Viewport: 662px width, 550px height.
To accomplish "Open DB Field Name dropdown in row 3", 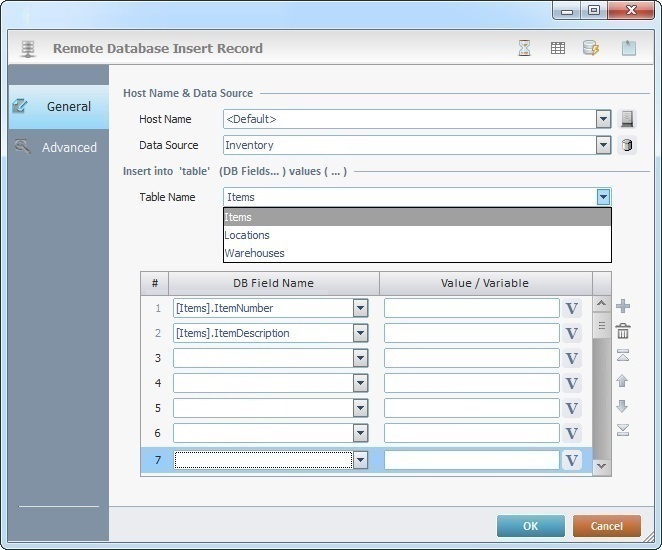I will click(x=360, y=358).
